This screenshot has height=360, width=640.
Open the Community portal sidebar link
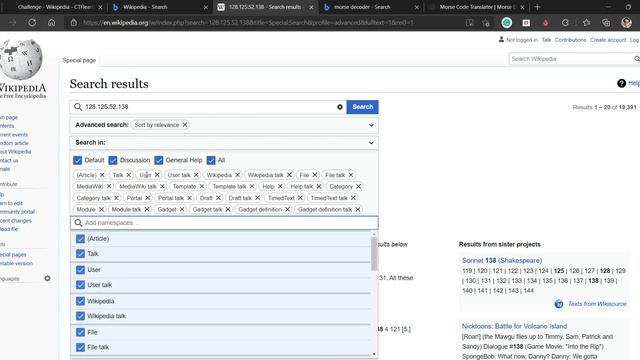[17, 212]
